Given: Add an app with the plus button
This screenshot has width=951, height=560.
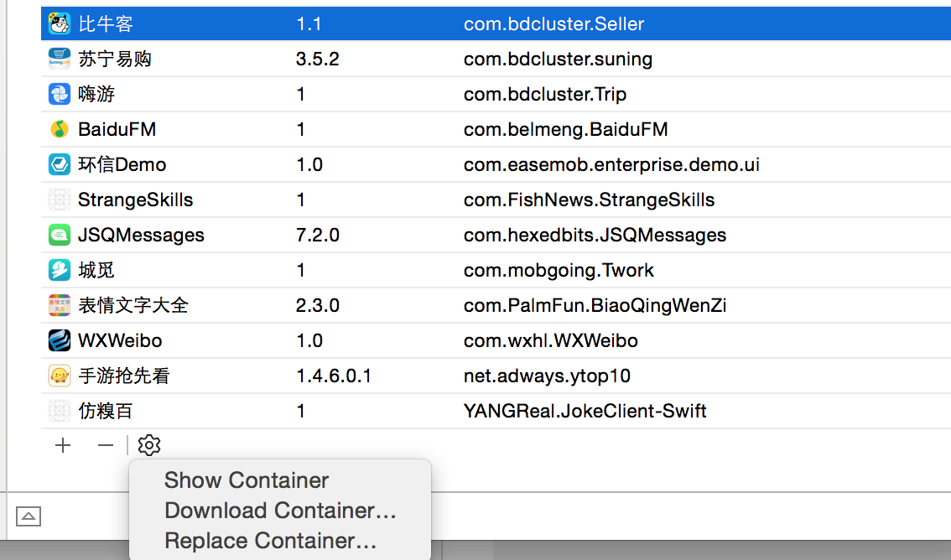Looking at the screenshot, I should click(63, 445).
